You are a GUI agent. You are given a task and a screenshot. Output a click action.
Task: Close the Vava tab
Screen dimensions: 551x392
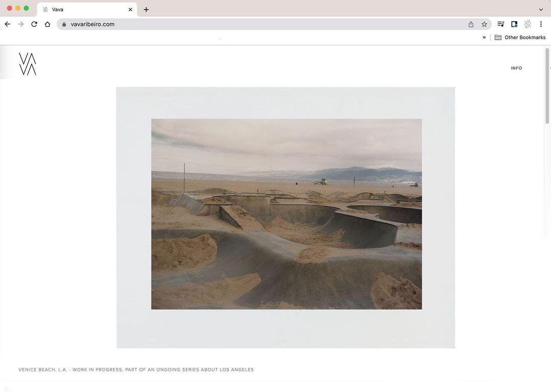pos(131,10)
